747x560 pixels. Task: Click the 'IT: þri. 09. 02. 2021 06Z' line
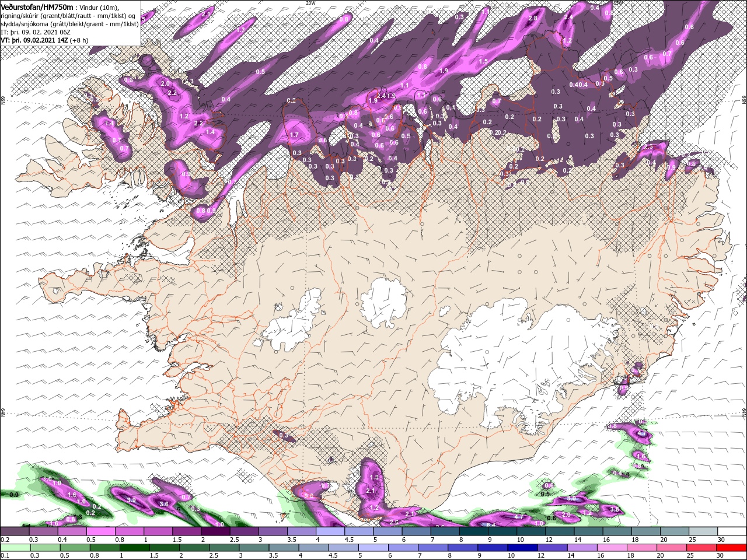point(36,32)
